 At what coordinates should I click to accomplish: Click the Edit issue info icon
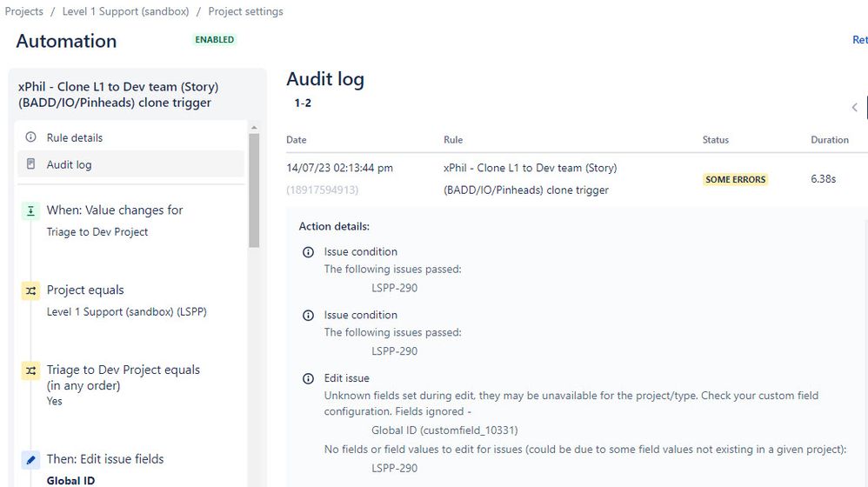[309, 378]
